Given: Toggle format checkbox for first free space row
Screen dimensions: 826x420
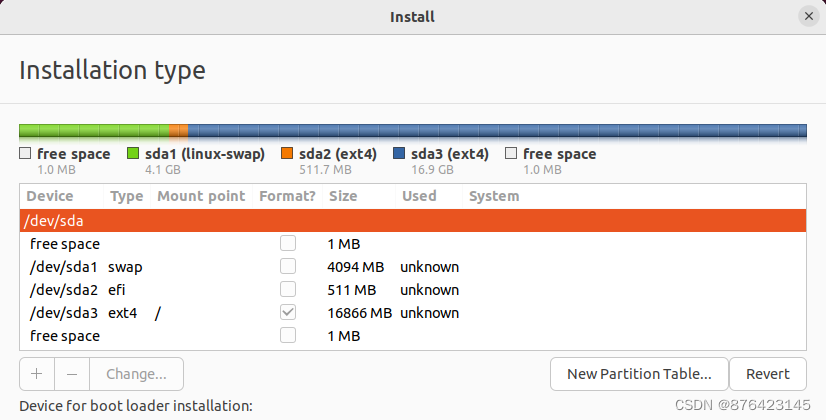Looking at the screenshot, I should (288, 243).
